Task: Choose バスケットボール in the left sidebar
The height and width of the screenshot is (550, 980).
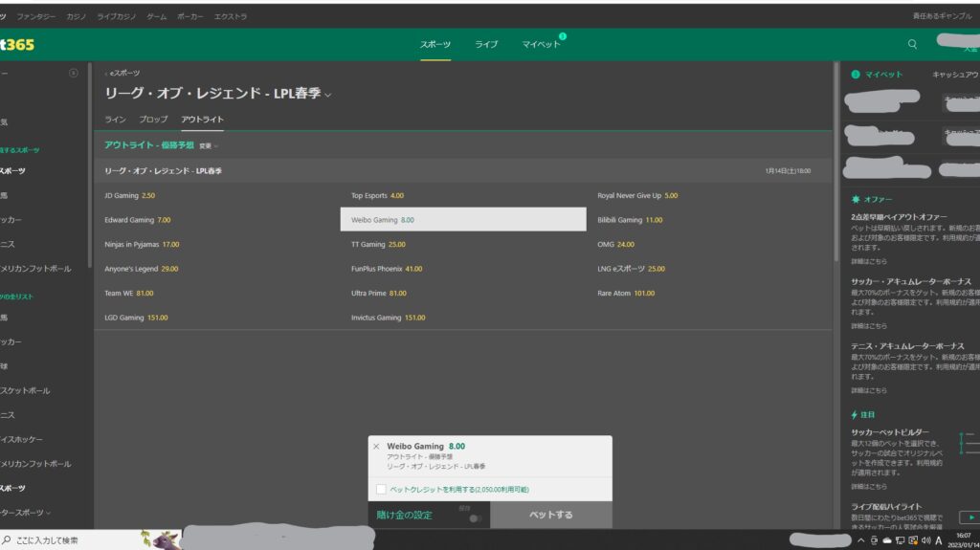Action: tap(25, 390)
